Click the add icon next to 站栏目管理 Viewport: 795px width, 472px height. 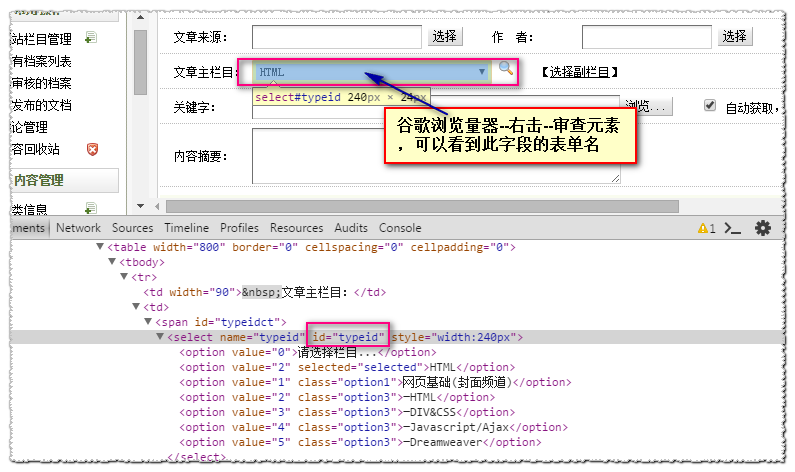[91, 38]
